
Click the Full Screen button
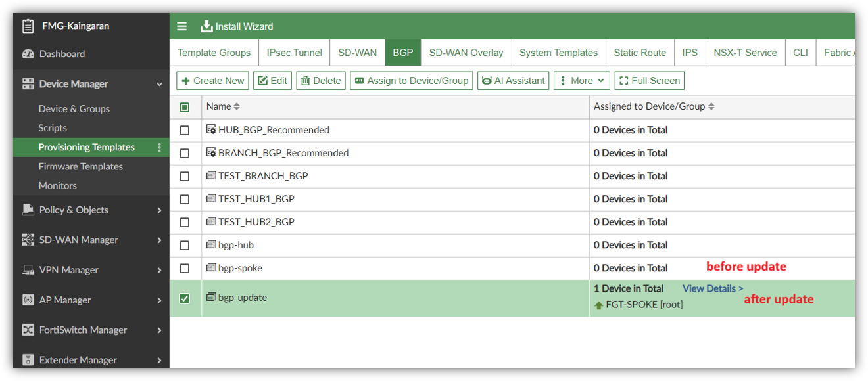point(650,81)
